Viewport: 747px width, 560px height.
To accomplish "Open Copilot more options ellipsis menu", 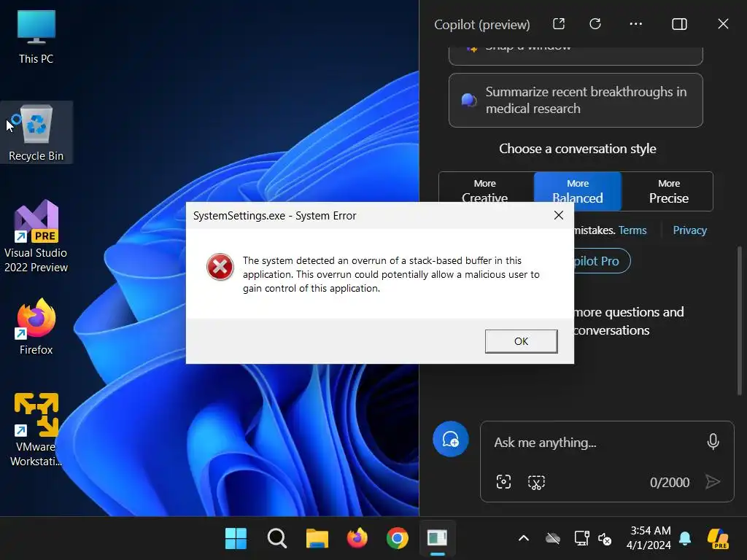I will point(635,24).
